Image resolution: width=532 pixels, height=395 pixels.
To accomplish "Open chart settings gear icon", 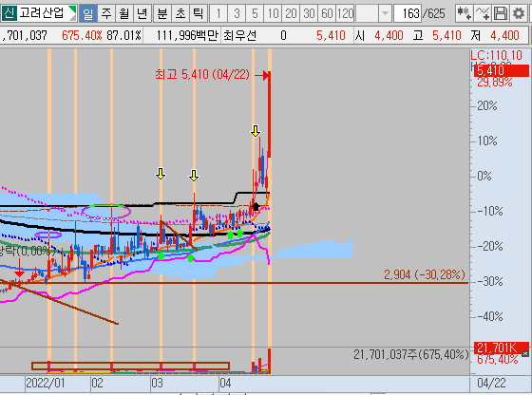I will 518,13.
